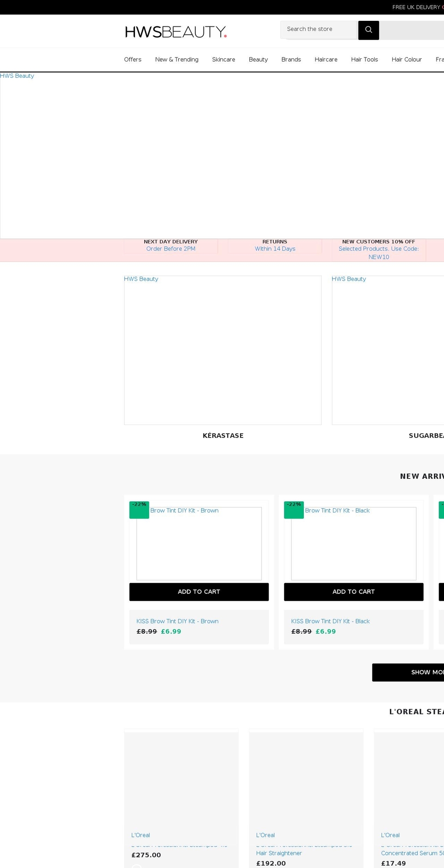The height and width of the screenshot is (868, 444).
Task: Add Brow Tint Kit Black to cart
Action: [x=354, y=592]
